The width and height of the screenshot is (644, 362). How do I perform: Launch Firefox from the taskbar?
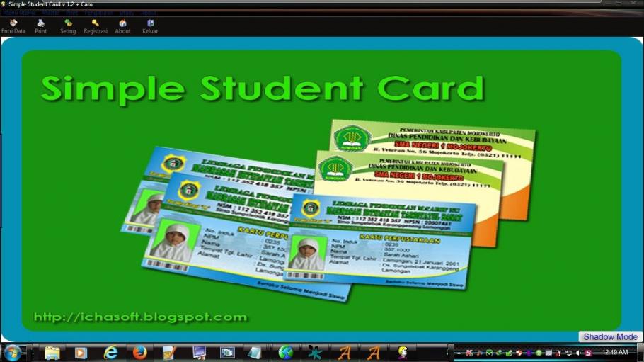[x=139, y=353]
